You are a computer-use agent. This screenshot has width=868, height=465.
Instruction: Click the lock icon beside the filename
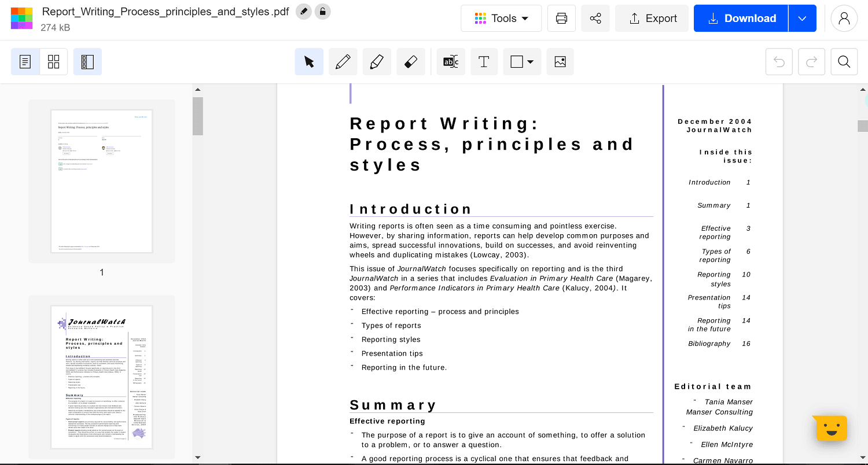[323, 11]
